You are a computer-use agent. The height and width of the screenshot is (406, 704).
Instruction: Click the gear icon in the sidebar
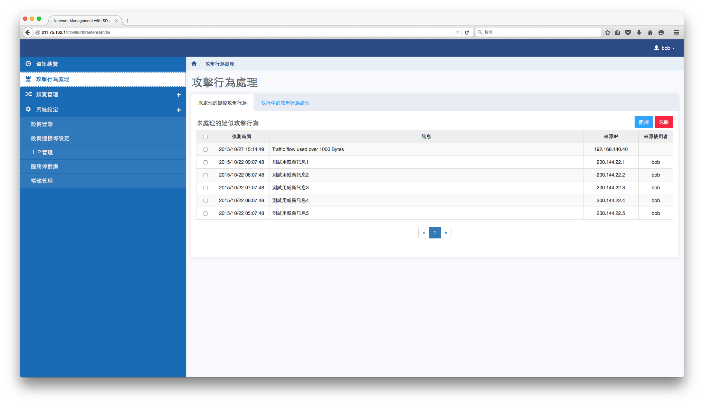(28, 109)
